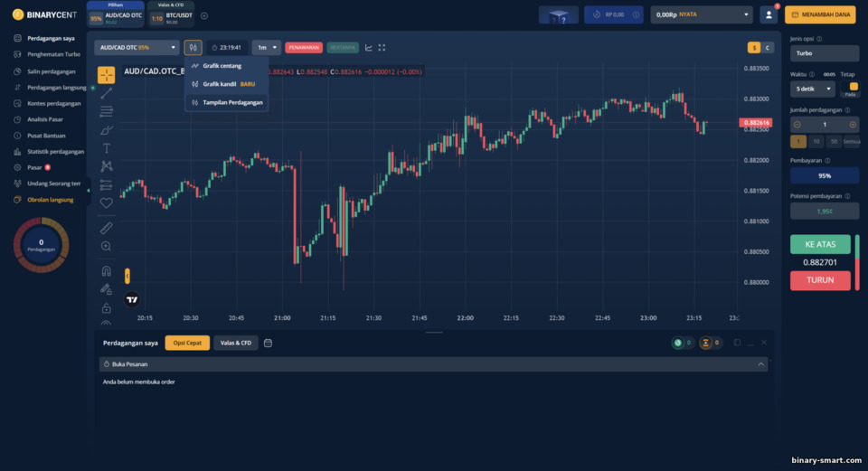Open Kontes perdagangan in sidebar

(x=53, y=103)
